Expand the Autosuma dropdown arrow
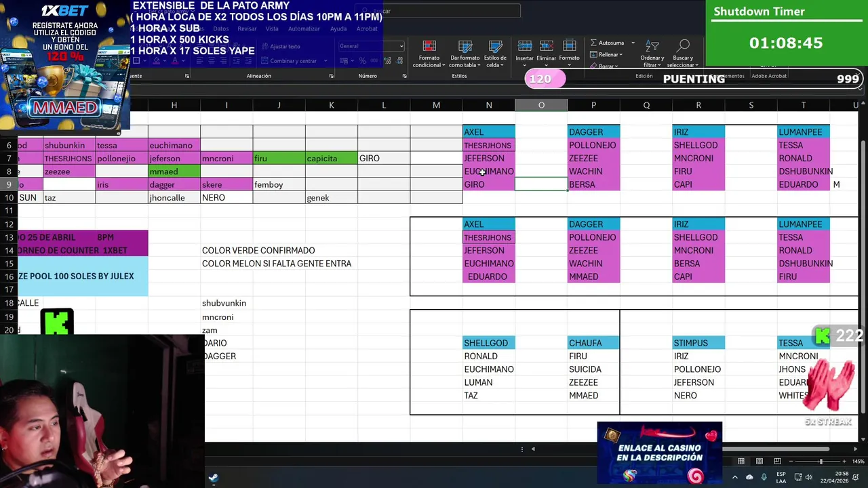 633,43
